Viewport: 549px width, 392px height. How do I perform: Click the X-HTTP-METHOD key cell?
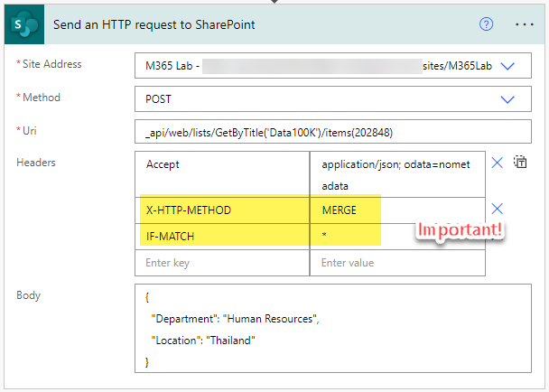(x=222, y=210)
